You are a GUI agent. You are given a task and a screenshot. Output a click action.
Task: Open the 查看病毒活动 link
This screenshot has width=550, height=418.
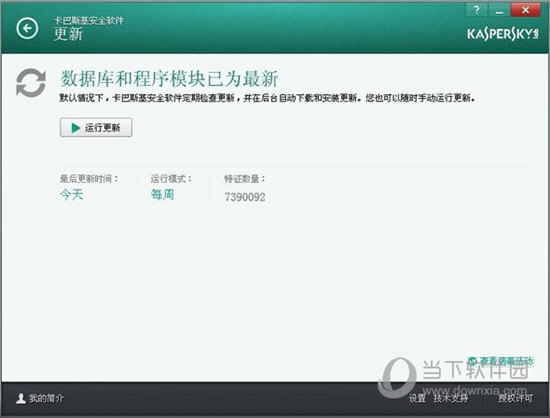click(506, 361)
